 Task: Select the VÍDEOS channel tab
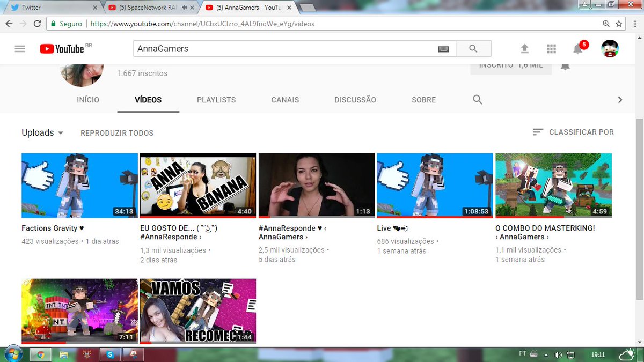click(148, 100)
